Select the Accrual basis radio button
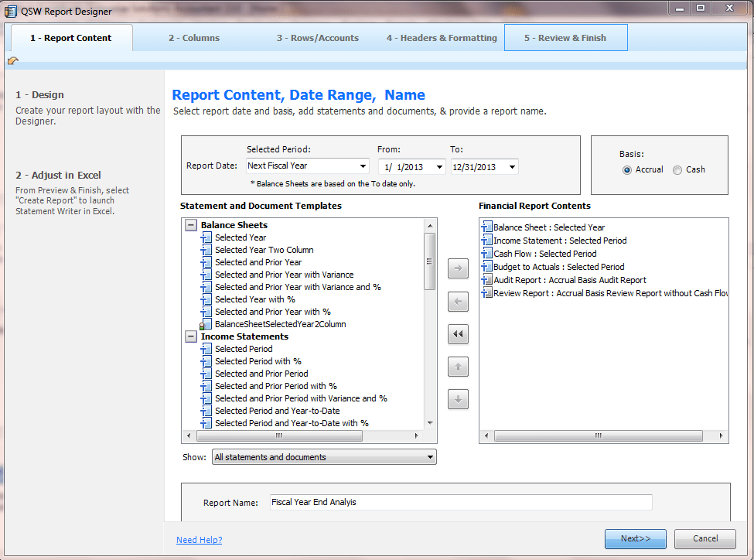The image size is (754, 560). [x=626, y=170]
